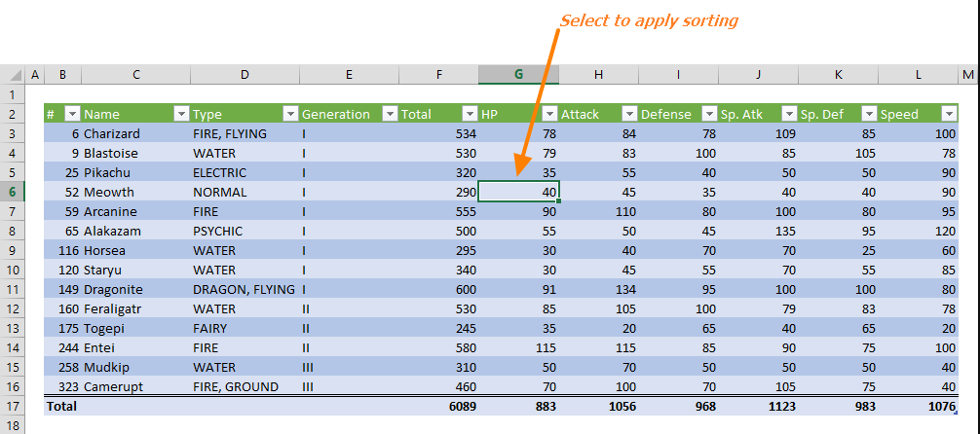The height and width of the screenshot is (434, 980).
Task: Select column C header
Action: tap(135, 75)
